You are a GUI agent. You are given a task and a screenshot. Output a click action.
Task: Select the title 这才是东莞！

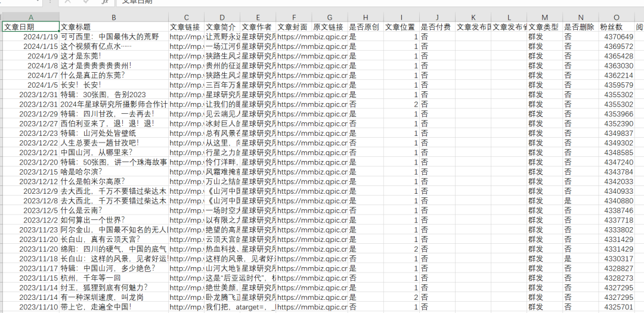pyautogui.click(x=114, y=56)
